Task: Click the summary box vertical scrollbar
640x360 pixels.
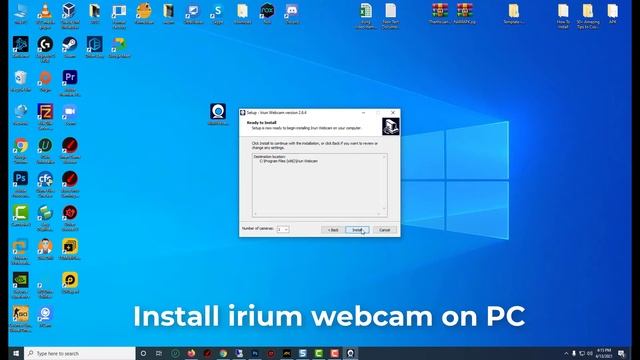Action: (384, 183)
